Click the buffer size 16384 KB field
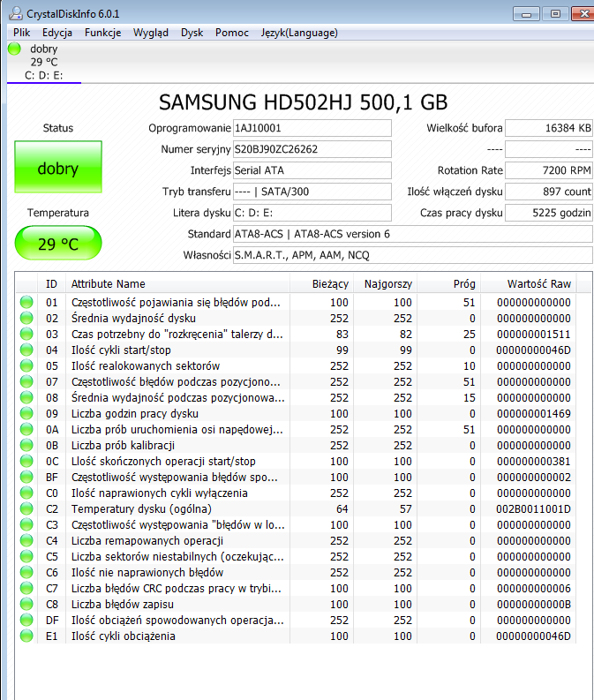Screen dimensions: 594x700 click(x=549, y=128)
